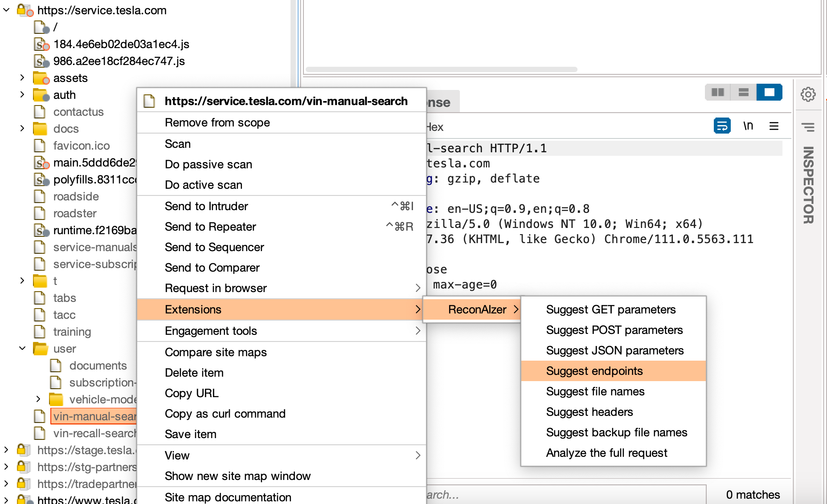Open the message editor hamburger menu
This screenshot has height=504, width=827.
pos(774,126)
